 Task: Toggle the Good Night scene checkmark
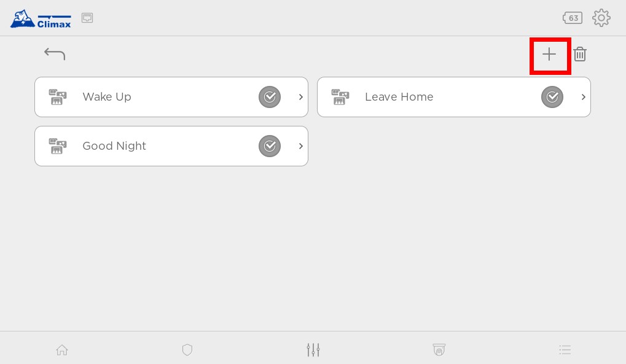coord(270,146)
